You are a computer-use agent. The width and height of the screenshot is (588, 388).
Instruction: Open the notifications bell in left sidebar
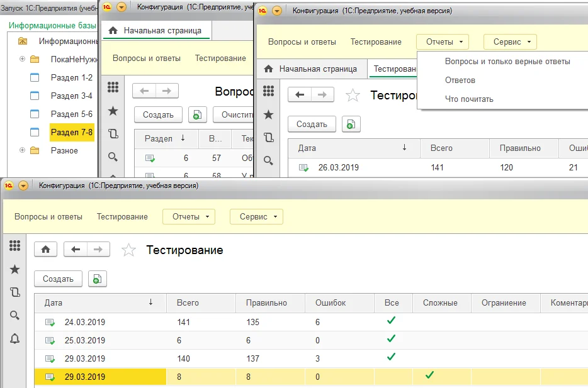click(14, 339)
